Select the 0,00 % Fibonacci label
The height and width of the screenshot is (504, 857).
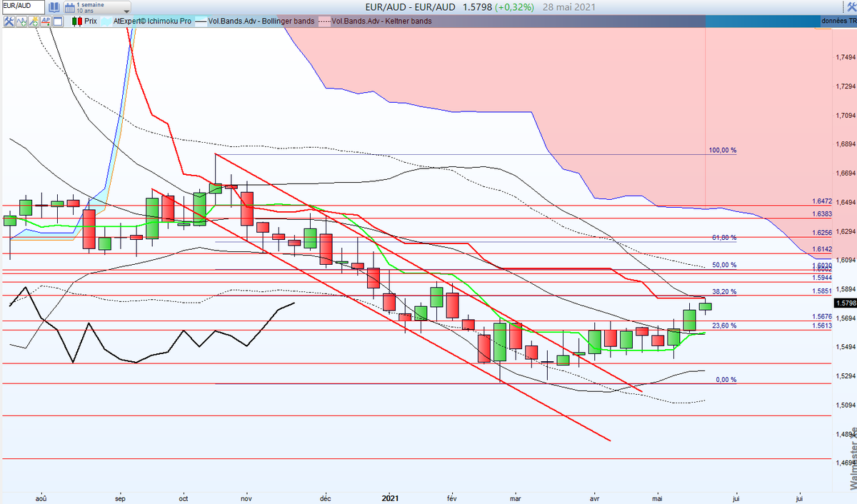pos(725,380)
